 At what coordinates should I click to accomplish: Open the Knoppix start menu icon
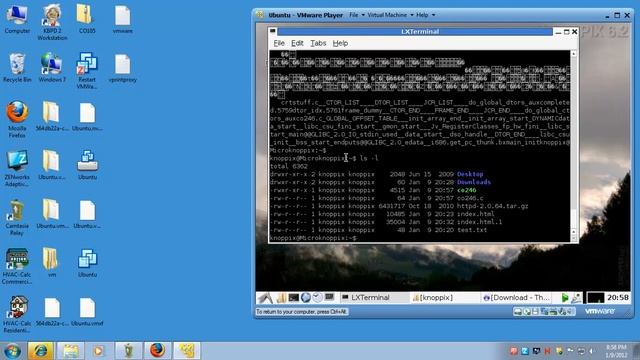click(x=265, y=298)
